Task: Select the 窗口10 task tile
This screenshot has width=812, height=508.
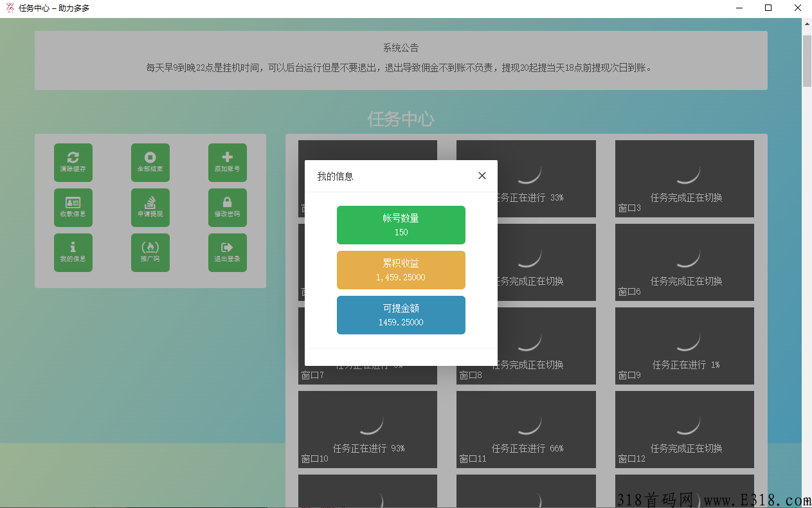Action: coord(368,430)
